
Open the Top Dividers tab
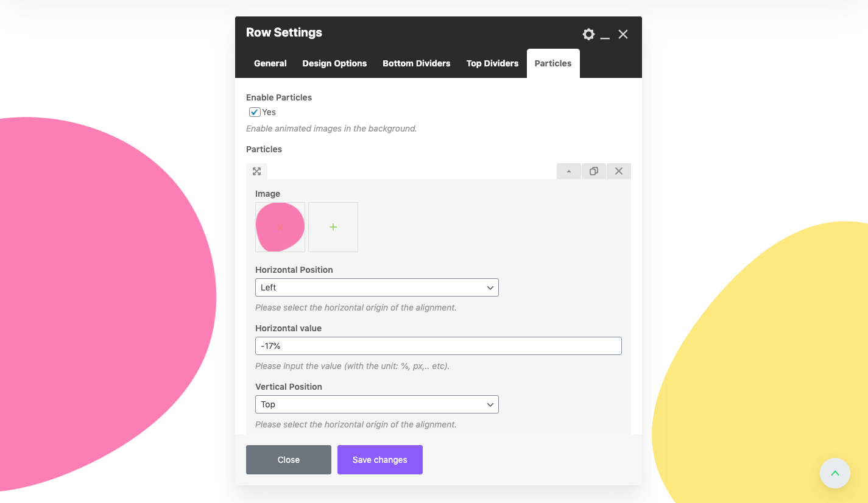[x=493, y=63]
